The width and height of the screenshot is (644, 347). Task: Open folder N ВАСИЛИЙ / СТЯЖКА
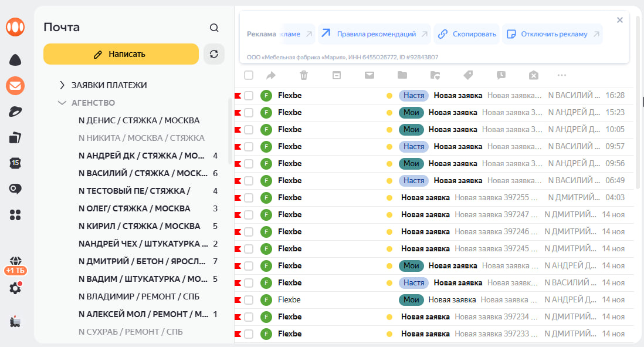143,173
